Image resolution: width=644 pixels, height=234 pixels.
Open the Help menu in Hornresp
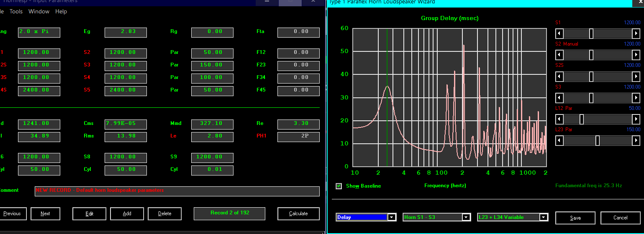[61, 11]
